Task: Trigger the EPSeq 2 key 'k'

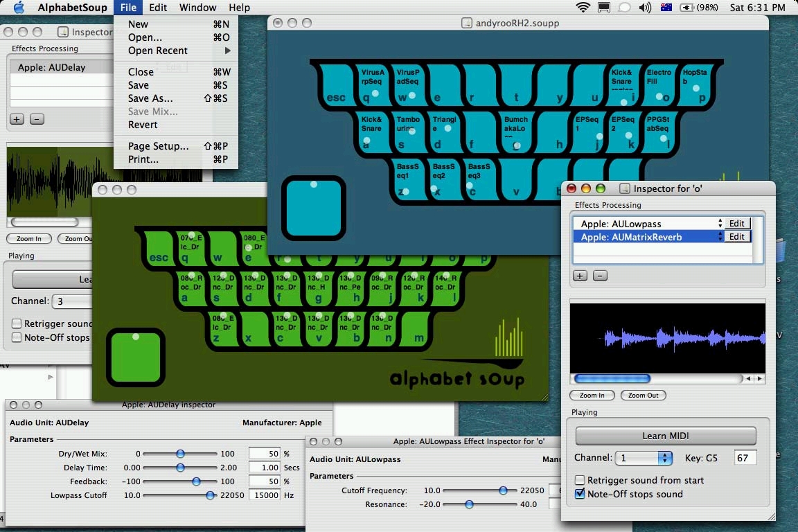Action: pos(623,132)
